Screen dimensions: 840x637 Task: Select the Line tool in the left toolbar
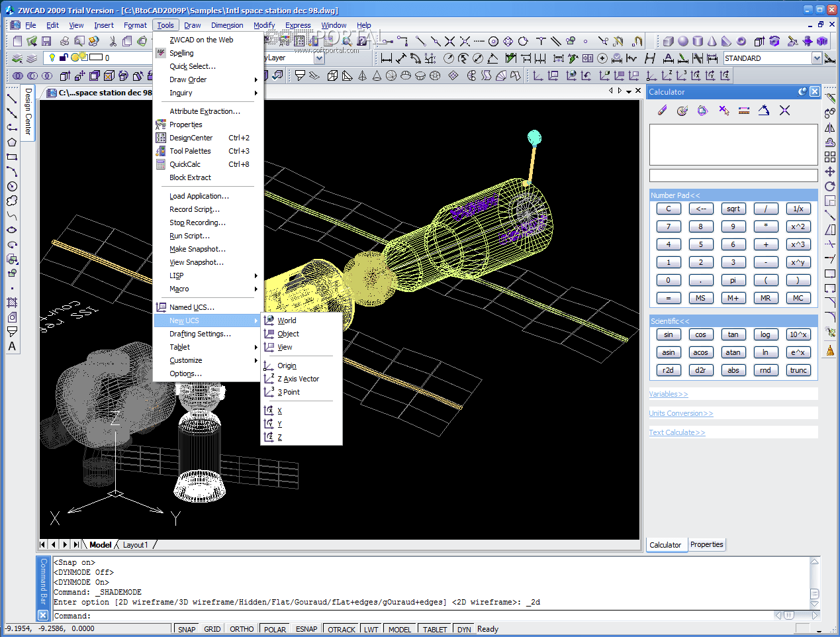[12, 99]
